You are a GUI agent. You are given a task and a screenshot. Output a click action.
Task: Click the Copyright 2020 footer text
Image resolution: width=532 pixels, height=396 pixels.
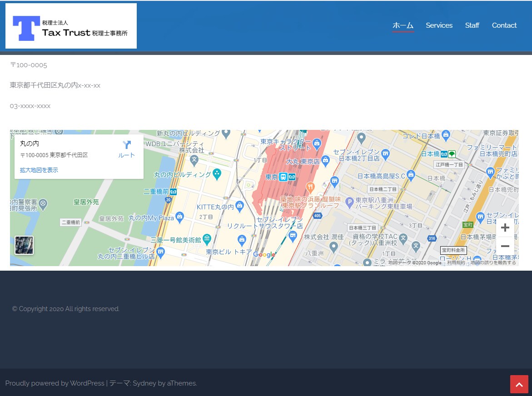(66, 309)
